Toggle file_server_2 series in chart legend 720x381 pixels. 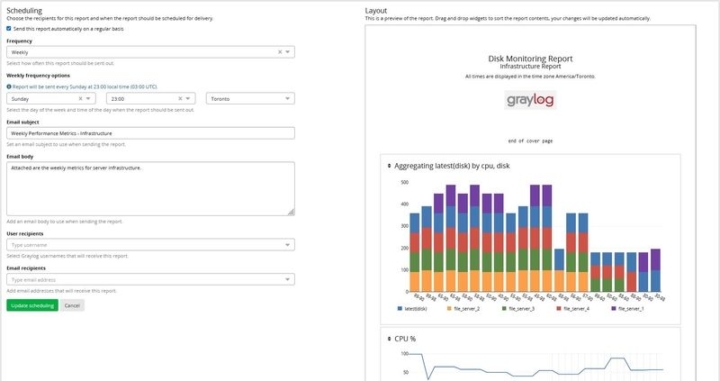click(463, 309)
